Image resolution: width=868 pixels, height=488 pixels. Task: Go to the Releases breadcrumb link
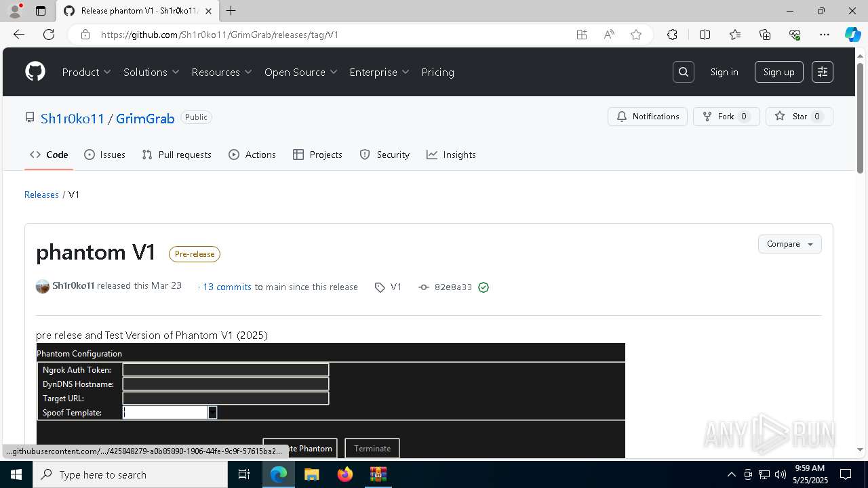point(41,195)
